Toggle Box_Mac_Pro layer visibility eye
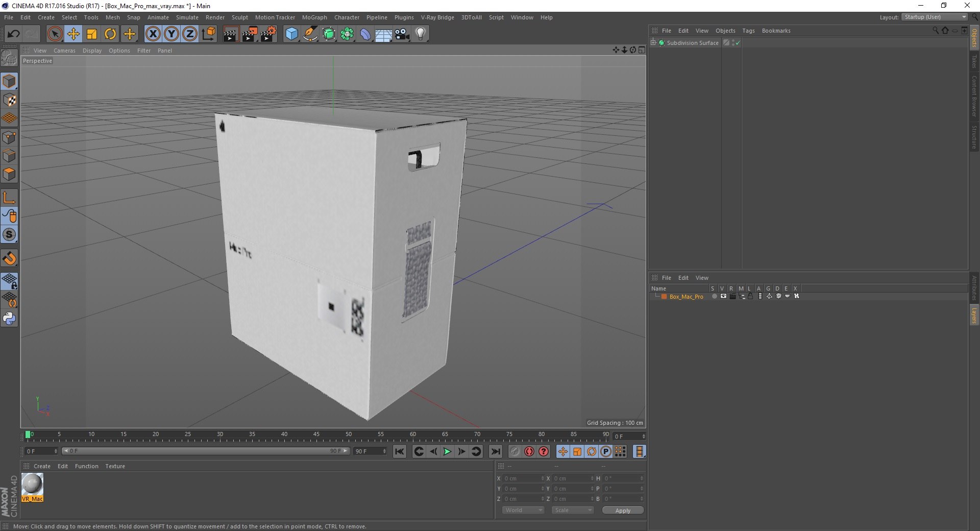 (723, 296)
